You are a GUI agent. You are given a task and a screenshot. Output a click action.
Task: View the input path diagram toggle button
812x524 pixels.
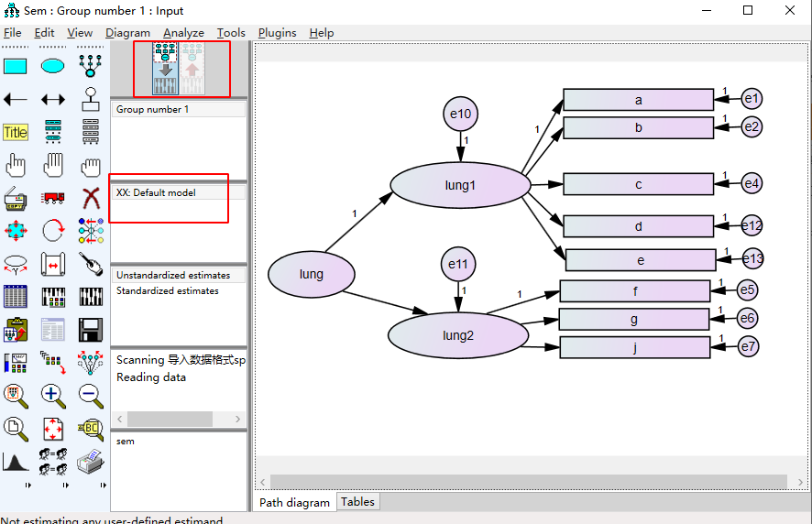click(165, 69)
